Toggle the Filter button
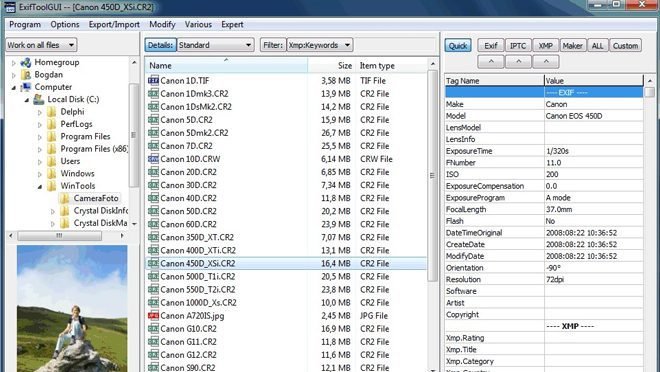Image resolution: width=660 pixels, height=372 pixels. [x=273, y=45]
